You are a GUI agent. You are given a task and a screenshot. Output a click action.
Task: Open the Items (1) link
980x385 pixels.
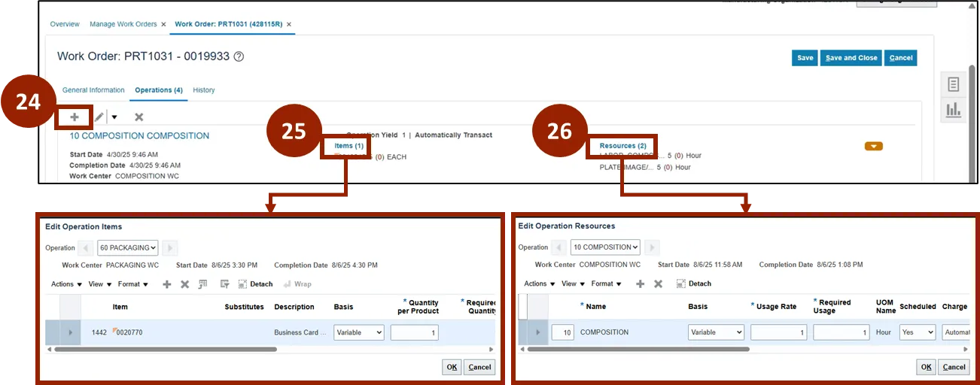[x=348, y=145]
